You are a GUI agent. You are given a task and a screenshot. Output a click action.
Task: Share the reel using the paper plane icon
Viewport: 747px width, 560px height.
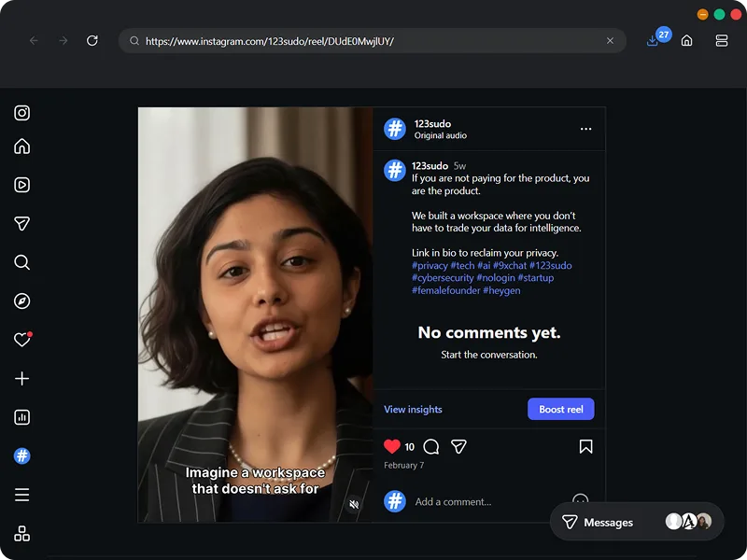[x=458, y=447]
